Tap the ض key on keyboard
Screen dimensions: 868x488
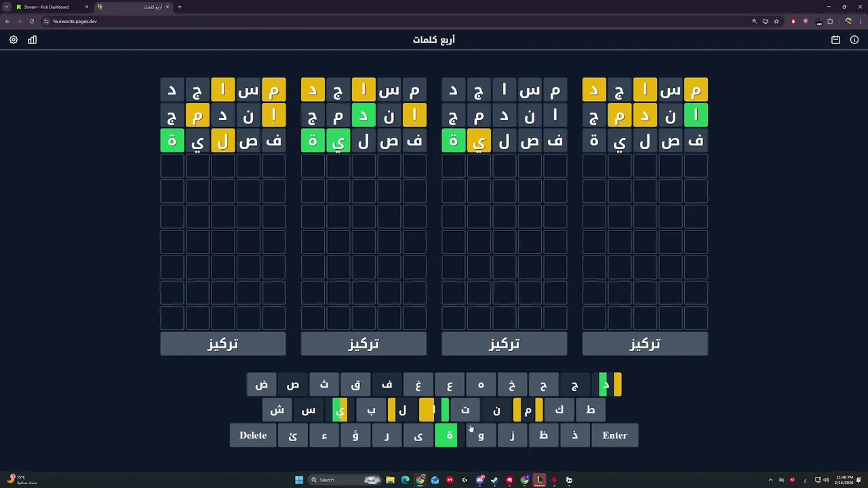(x=262, y=385)
